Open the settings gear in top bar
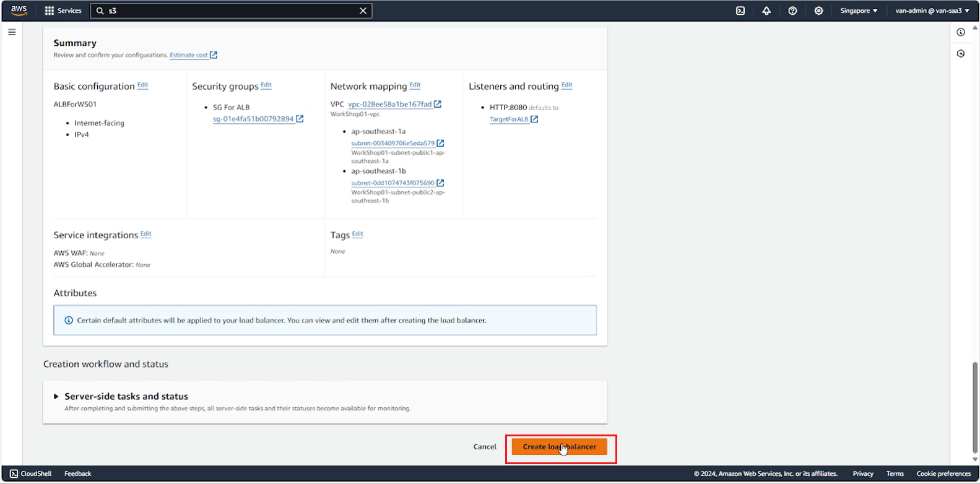Screen dimensions: 980x484 818,11
